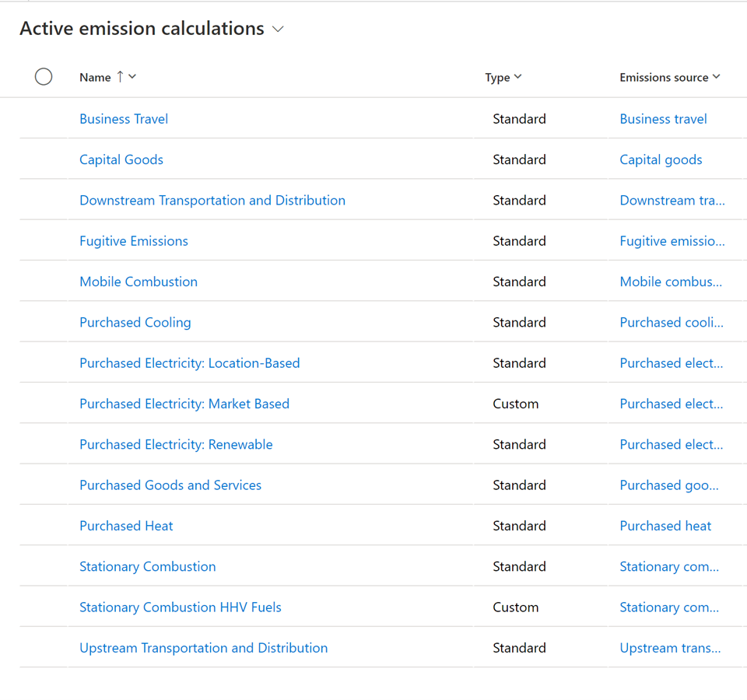Click the Type column header label
The height and width of the screenshot is (700, 747).
pos(497,78)
